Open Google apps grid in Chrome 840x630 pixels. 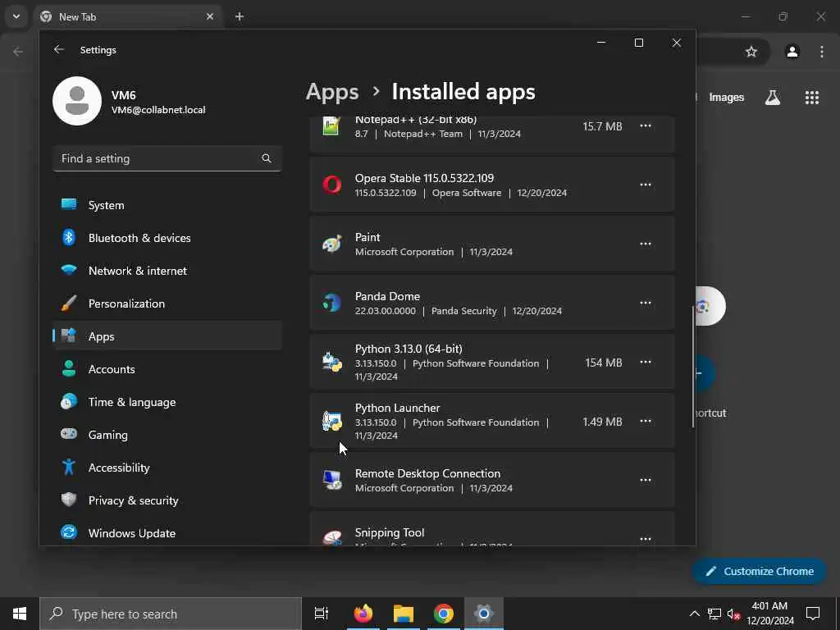[812, 98]
